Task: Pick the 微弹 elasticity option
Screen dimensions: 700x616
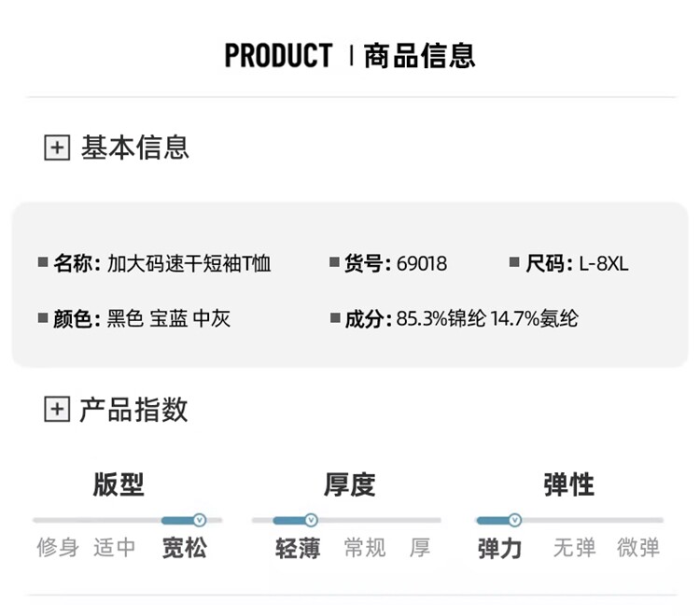Action: pyautogui.click(x=638, y=548)
